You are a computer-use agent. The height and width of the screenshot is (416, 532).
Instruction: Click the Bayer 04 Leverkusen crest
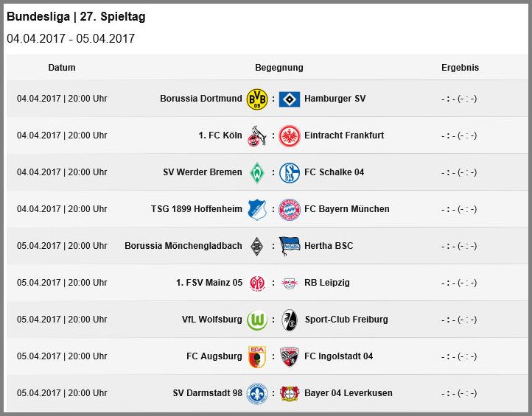tap(290, 393)
